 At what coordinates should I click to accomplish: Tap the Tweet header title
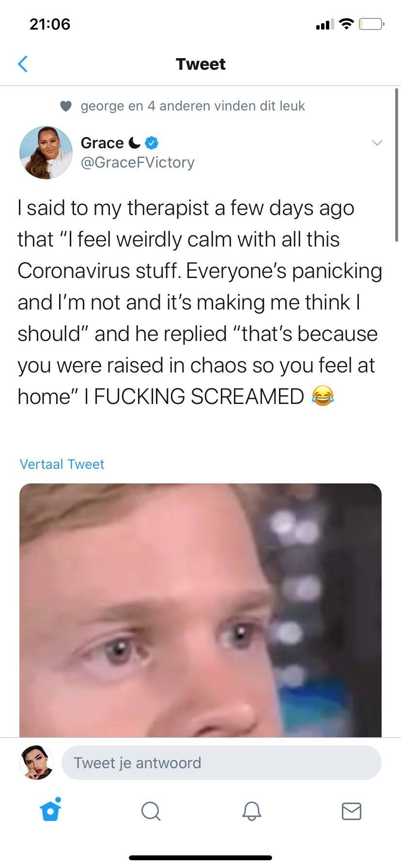point(200,64)
